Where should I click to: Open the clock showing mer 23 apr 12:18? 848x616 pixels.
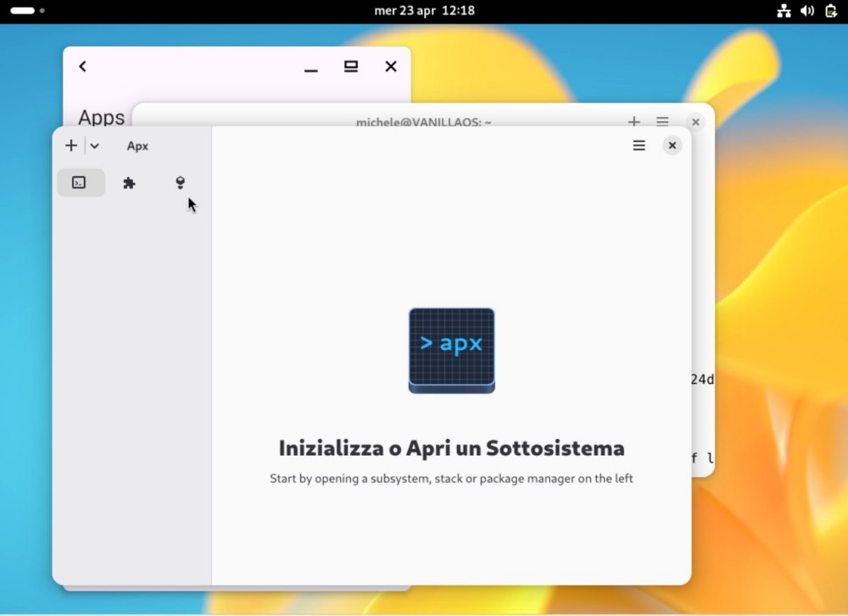point(425,10)
